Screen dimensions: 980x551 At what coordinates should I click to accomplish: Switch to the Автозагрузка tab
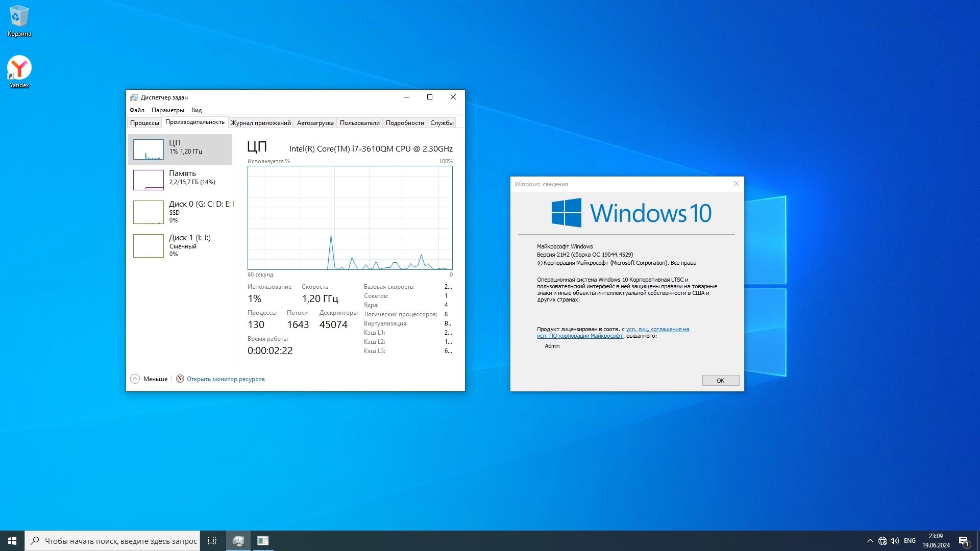point(315,123)
